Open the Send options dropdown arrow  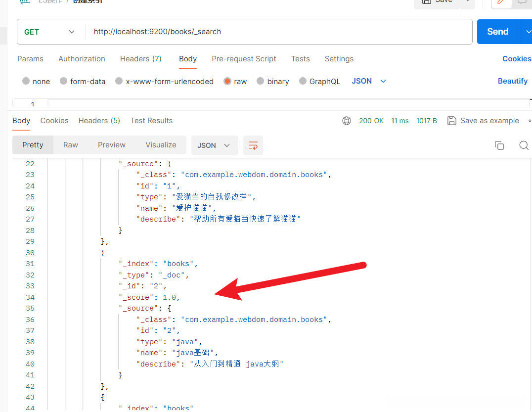[x=527, y=32]
